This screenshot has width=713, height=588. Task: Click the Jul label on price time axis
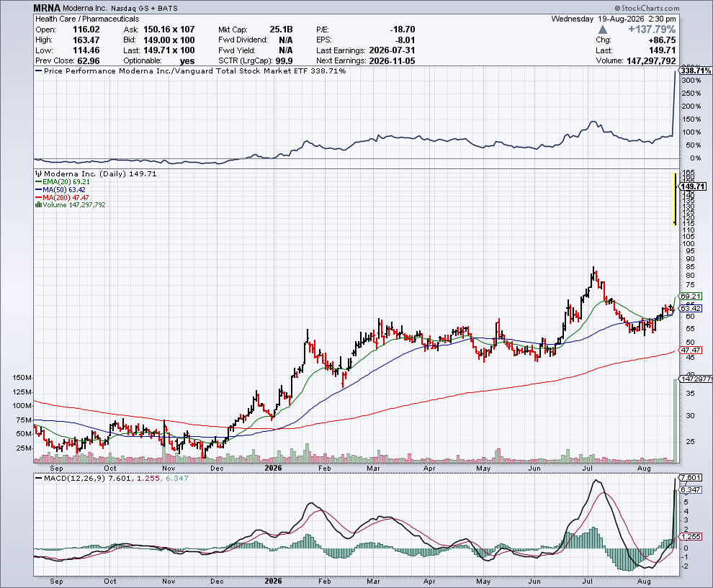tap(588, 468)
